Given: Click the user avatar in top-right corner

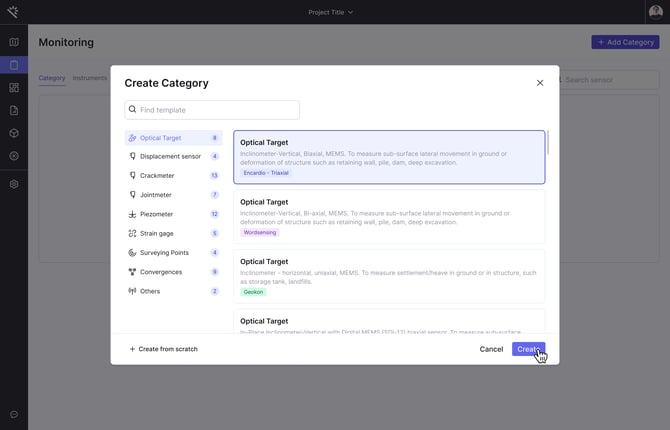Looking at the screenshot, I should pos(655,12).
